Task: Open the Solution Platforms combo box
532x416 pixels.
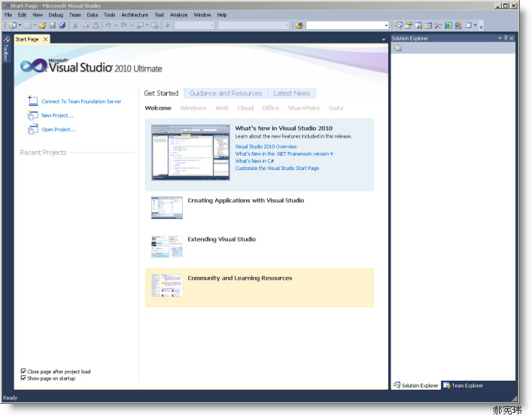Action: (254, 26)
